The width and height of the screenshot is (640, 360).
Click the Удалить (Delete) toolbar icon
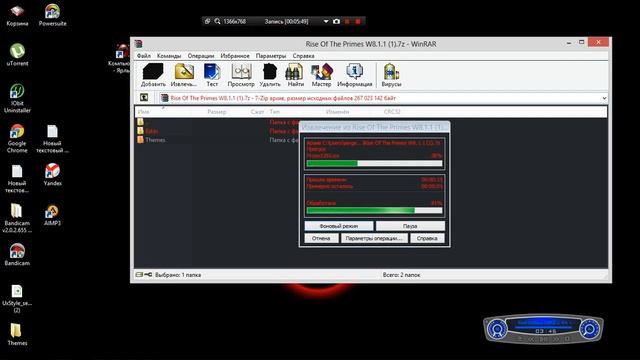tap(270, 75)
